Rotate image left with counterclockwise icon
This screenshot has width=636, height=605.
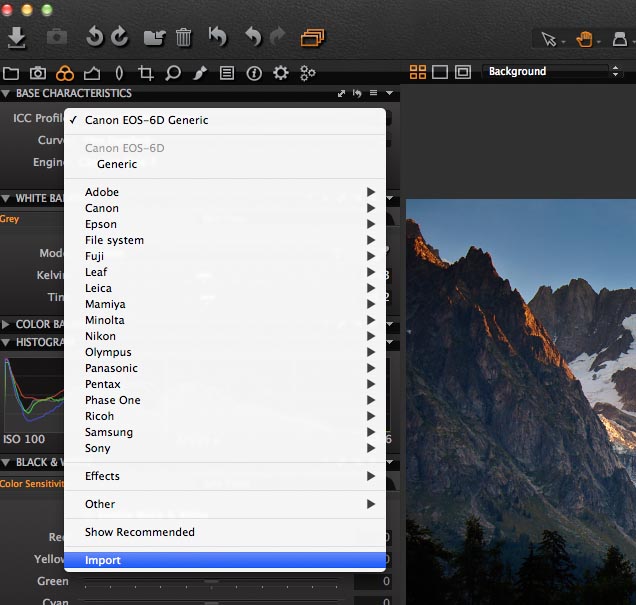click(95, 36)
